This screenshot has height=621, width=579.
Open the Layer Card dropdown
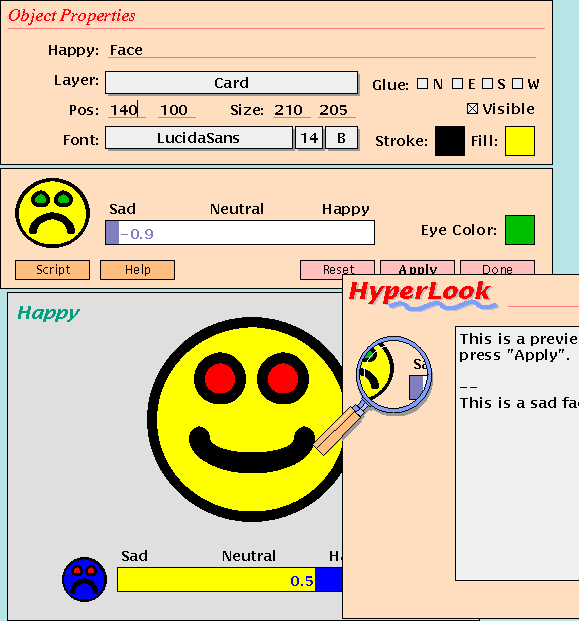coord(231,83)
